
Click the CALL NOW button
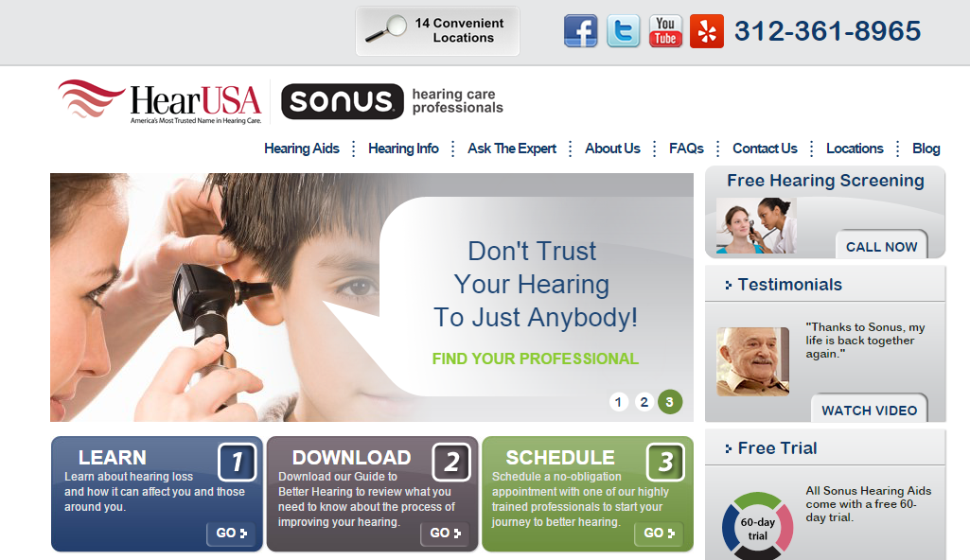click(x=882, y=245)
